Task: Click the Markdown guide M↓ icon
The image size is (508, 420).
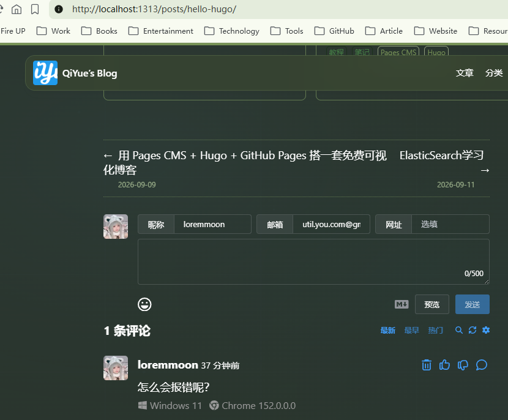Action: (402, 304)
